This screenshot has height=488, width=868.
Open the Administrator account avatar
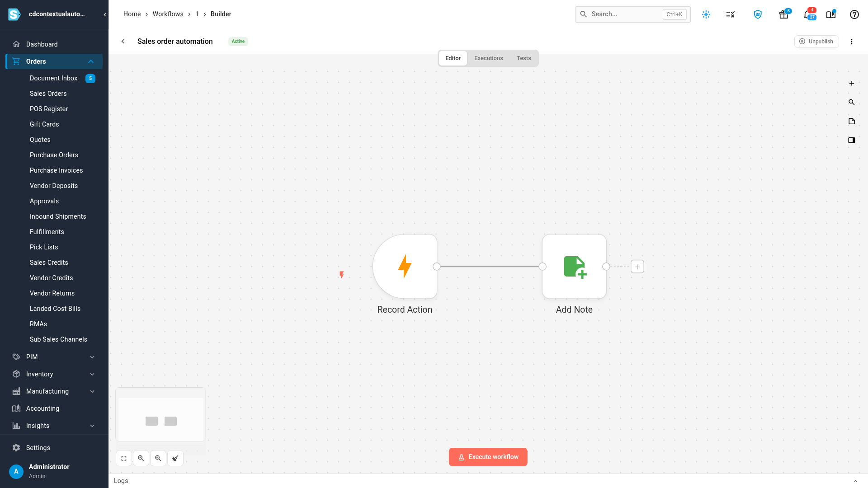click(16, 471)
